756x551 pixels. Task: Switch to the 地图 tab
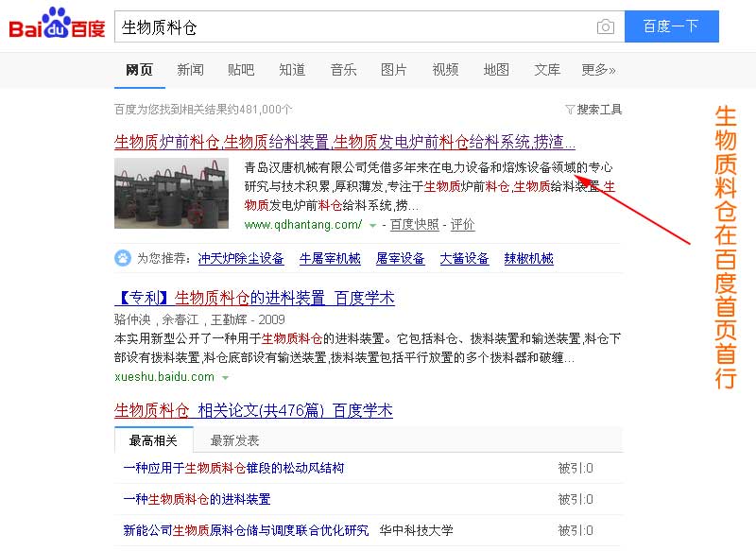pos(496,70)
